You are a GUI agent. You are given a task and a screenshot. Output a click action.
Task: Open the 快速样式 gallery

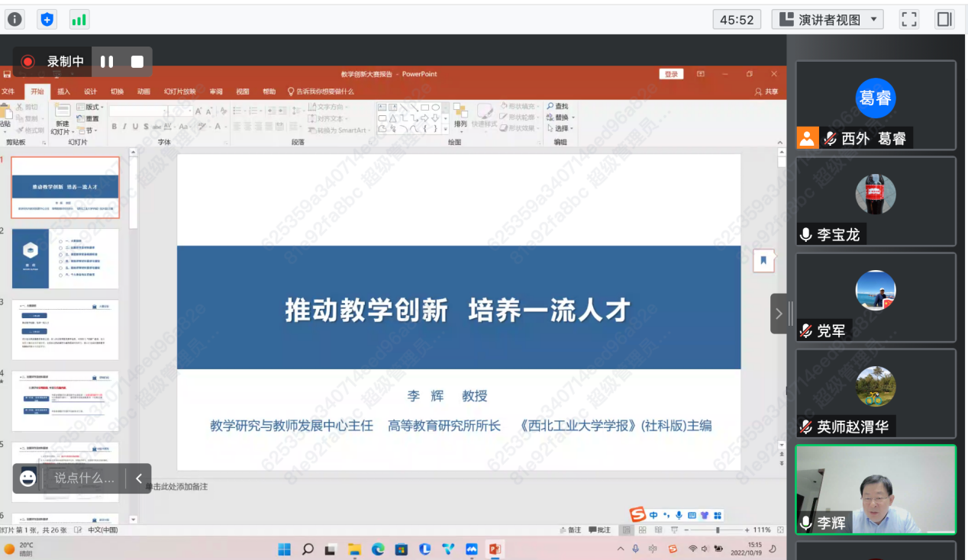tap(485, 116)
